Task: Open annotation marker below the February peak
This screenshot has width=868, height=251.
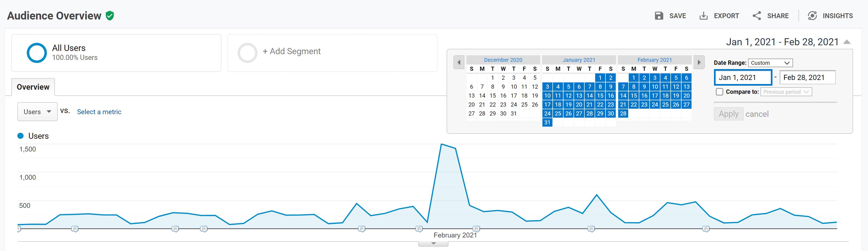Action: coord(476,229)
